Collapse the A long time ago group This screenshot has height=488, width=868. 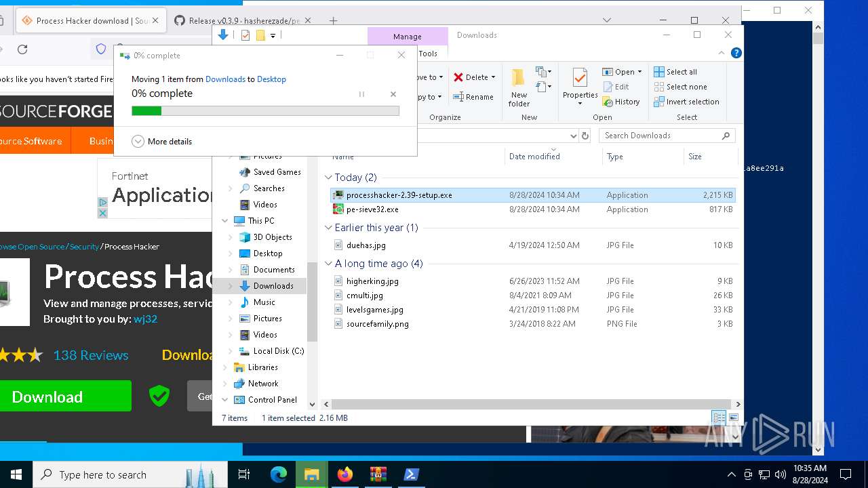(329, 264)
